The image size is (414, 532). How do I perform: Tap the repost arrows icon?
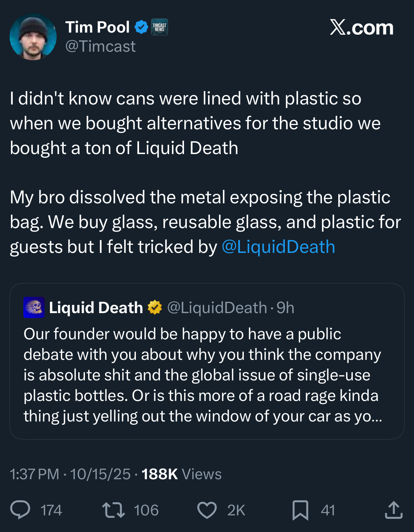(x=113, y=510)
